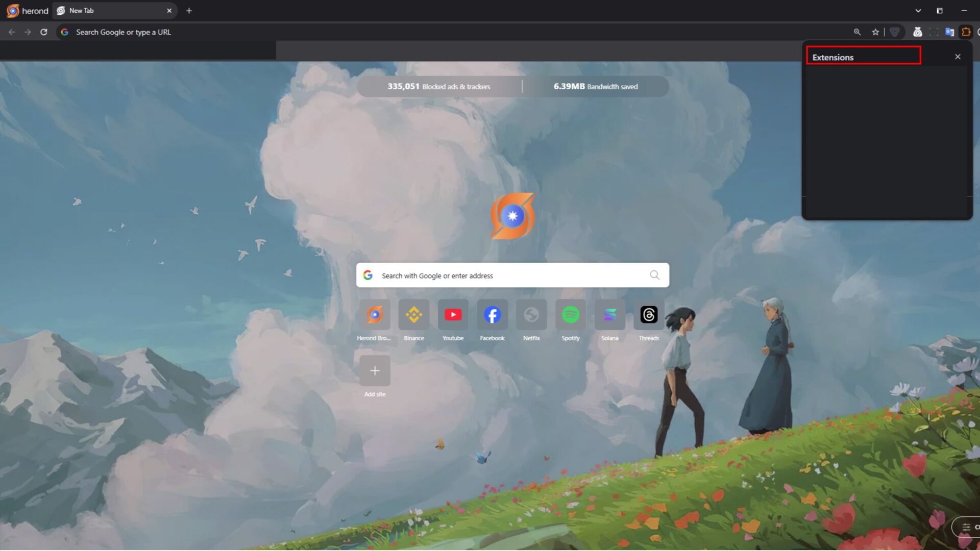This screenshot has width=980, height=551.
Task: Click the green screenshot capture extension icon
Action: (934, 32)
